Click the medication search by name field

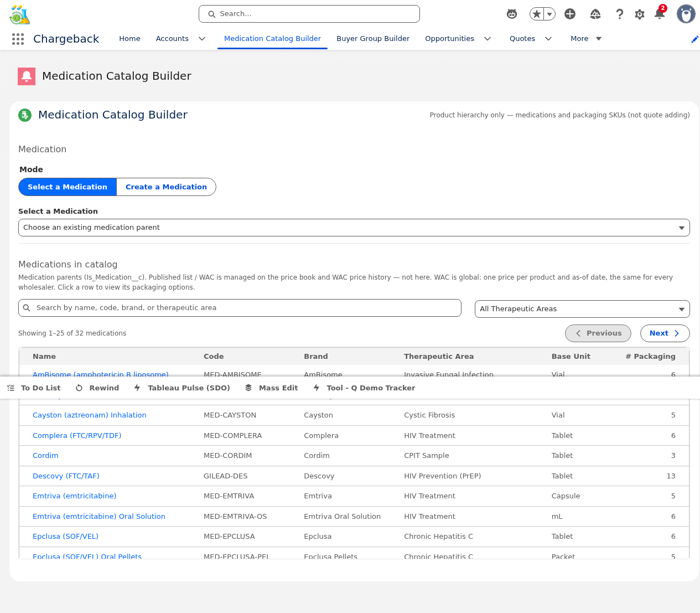coord(240,308)
